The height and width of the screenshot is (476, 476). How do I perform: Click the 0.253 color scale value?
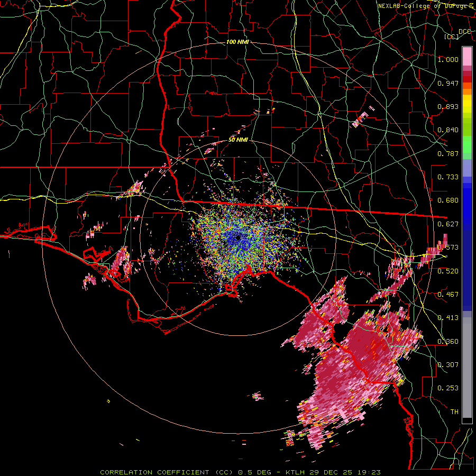(x=448, y=388)
